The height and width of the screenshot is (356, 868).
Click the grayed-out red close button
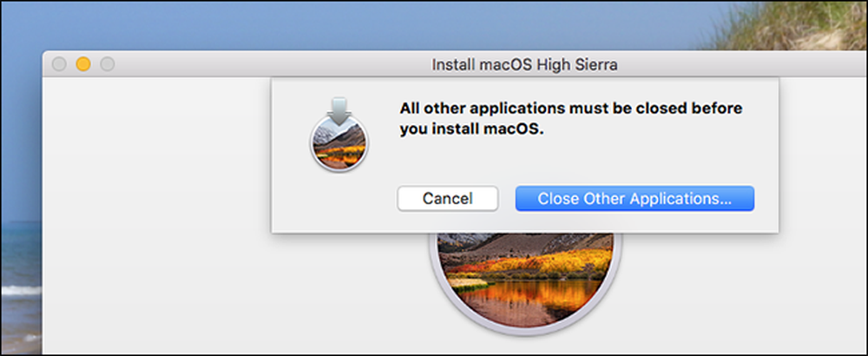(x=59, y=64)
